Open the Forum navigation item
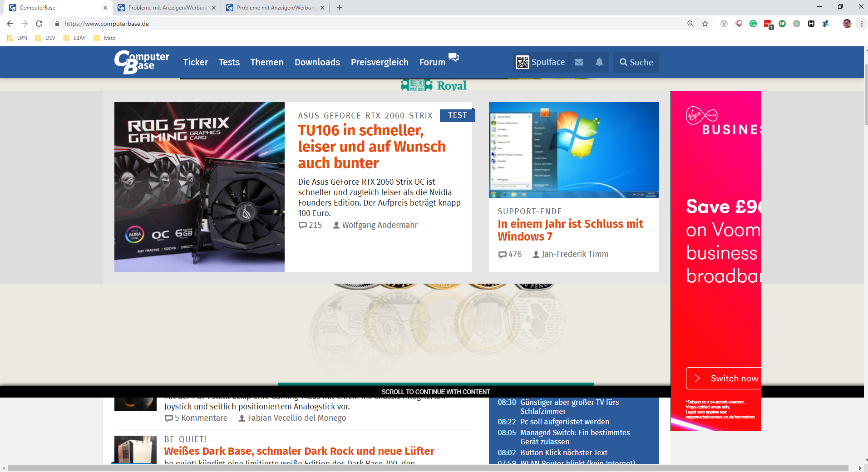 (432, 62)
